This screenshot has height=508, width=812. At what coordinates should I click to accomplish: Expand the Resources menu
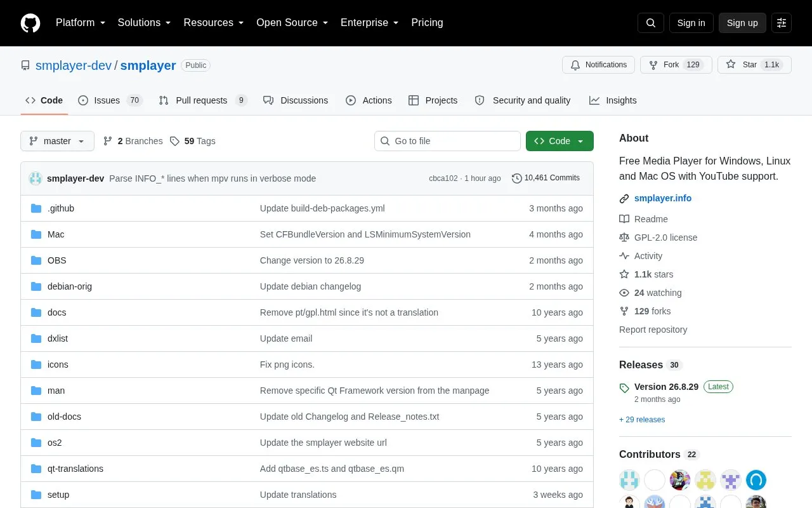pos(214,23)
